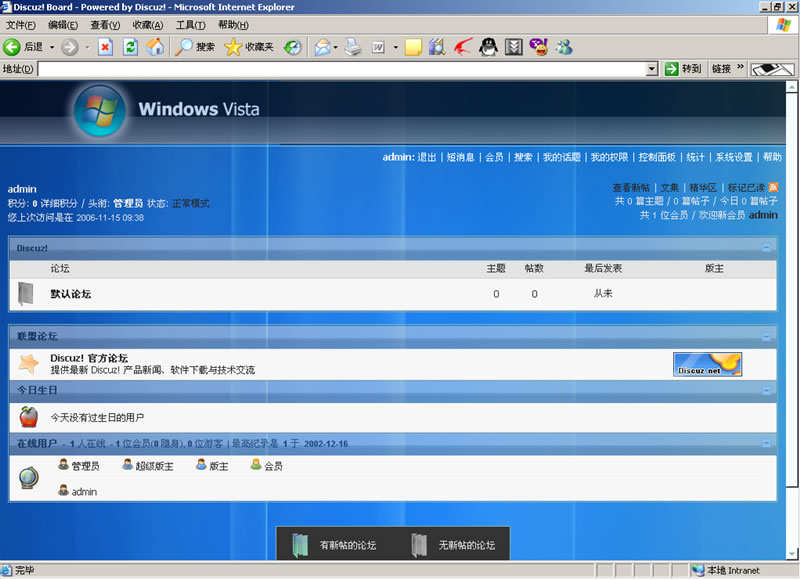Collapse the Discuz! category section
This screenshot has width=800, height=579.
[766, 247]
